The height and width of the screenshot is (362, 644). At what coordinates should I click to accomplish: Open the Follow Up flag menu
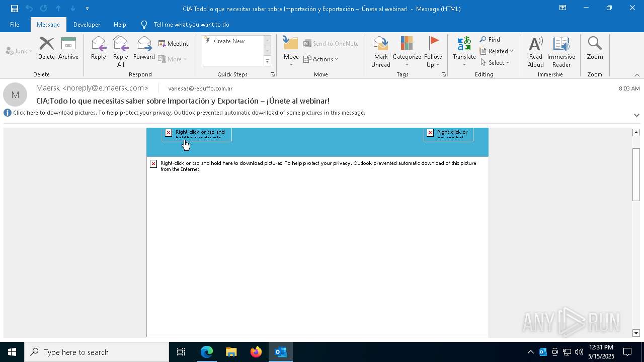pos(433,52)
